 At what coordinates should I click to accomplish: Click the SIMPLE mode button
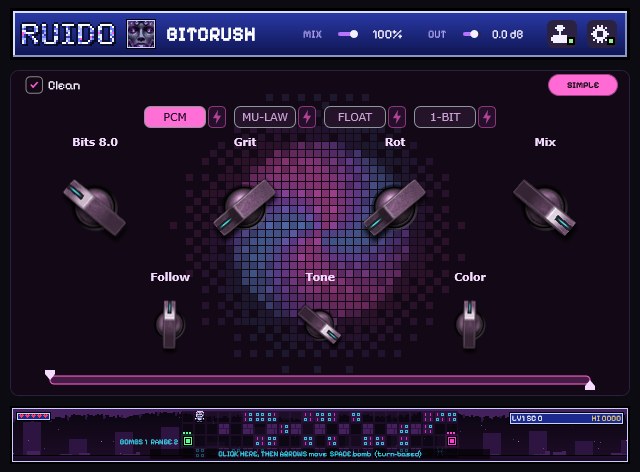click(583, 85)
